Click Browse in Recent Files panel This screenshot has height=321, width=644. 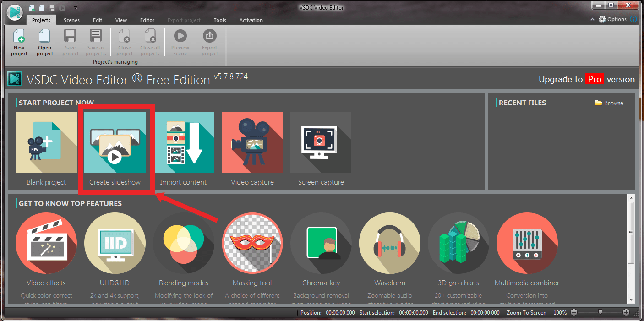(611, 103)
